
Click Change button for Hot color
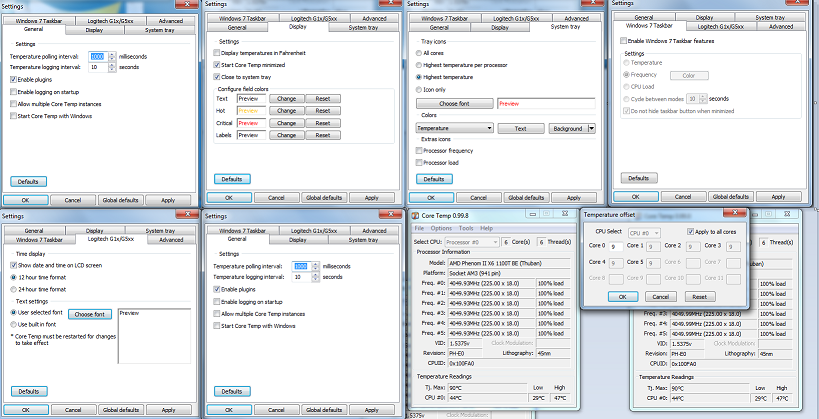[286, 110]
